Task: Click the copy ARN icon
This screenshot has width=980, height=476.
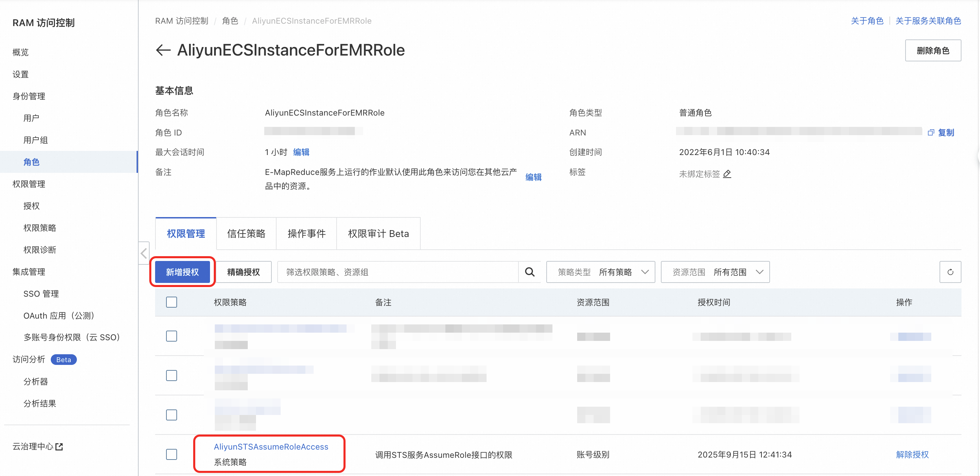Action: coord(931,133)
